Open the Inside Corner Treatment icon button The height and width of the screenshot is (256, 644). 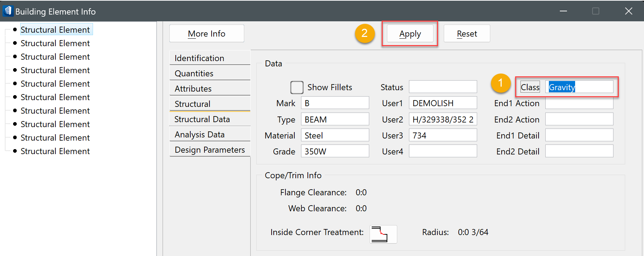(383, 234)
